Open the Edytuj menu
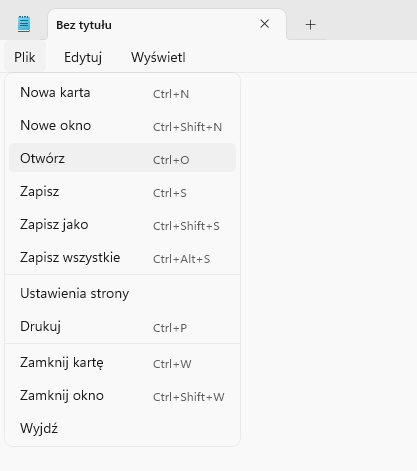 [x=83, y=57]
